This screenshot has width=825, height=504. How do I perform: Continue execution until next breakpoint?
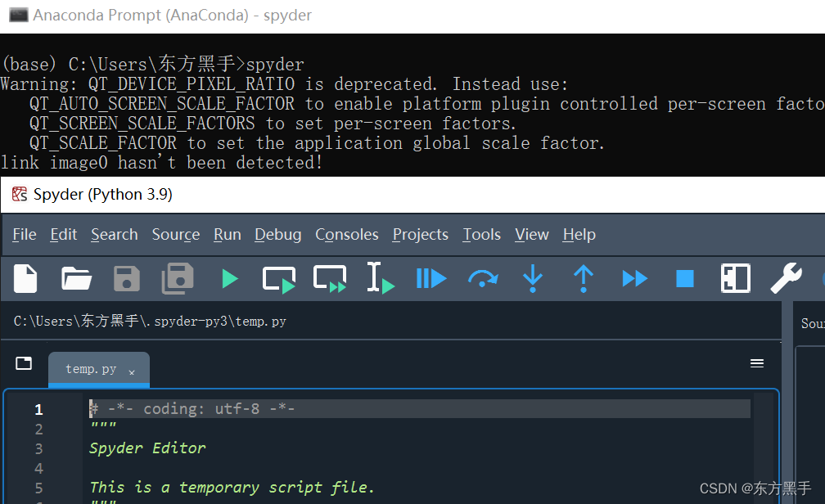tap(634, 278)
